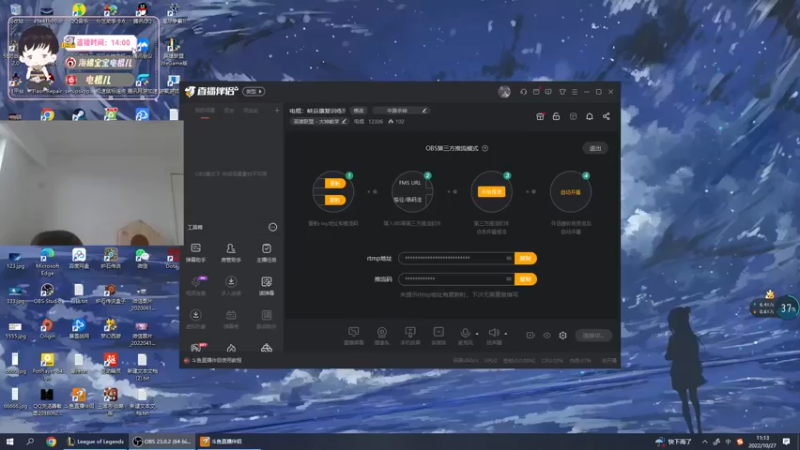Image resolution: width=800 pixels, height=450 pixels.
Task: Open the hamburger menu in title bar
Action: [574, 92]
